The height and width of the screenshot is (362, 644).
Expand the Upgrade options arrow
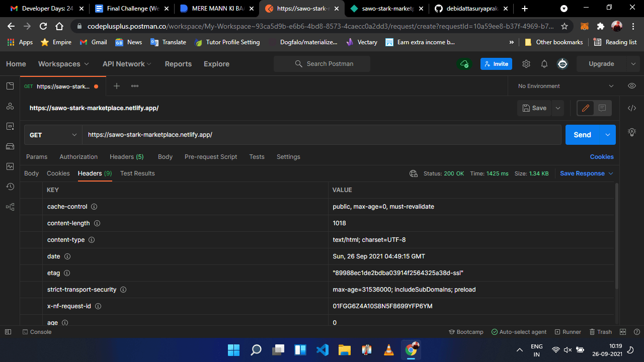[633, 64]
